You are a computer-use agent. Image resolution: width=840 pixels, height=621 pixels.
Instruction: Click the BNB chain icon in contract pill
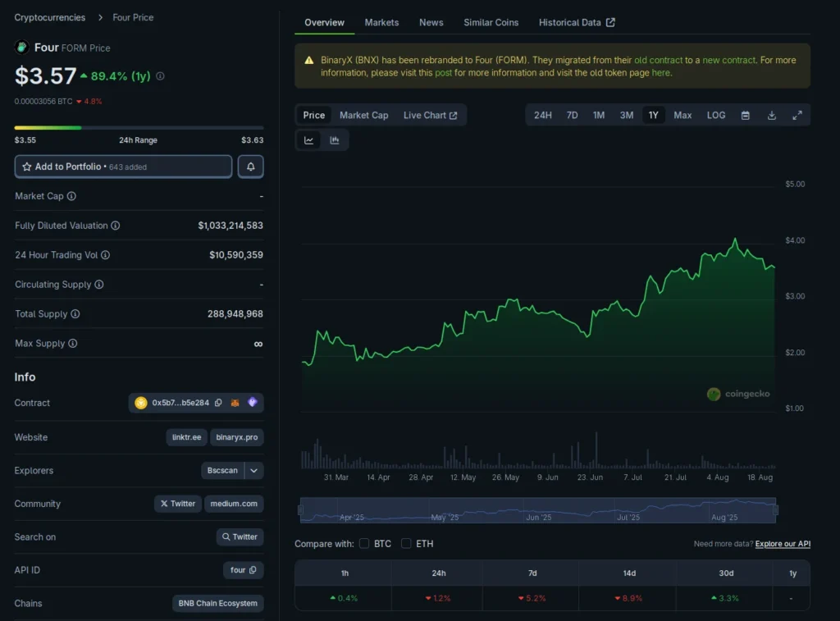(141, 403)
